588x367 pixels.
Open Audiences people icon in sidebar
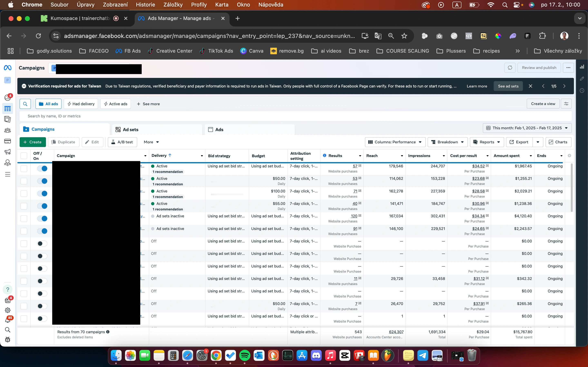coord(8,130)
